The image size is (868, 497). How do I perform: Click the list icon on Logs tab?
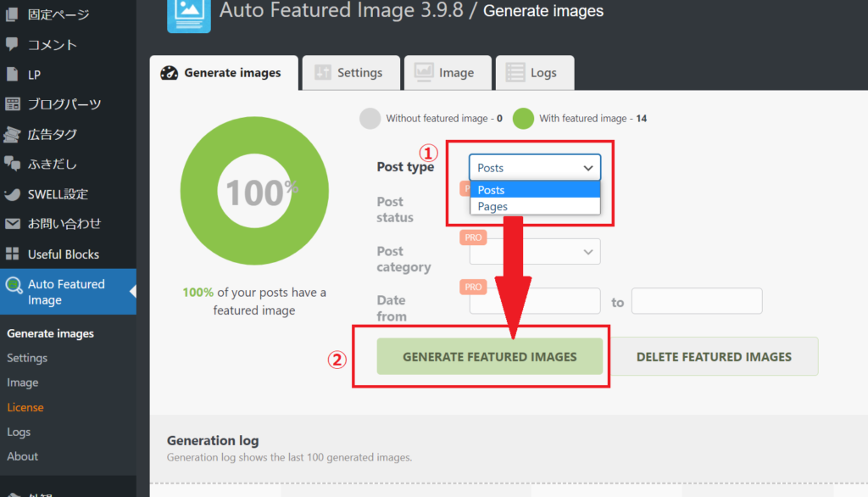click(515, 73)
